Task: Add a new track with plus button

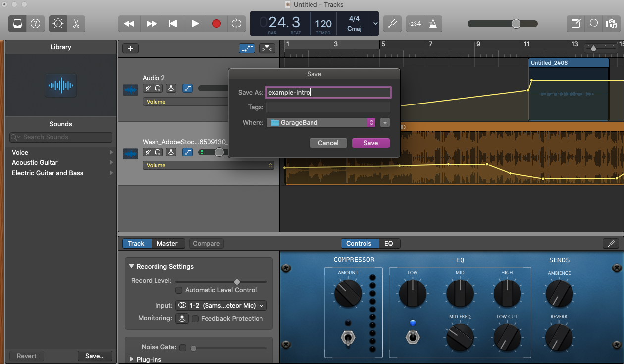Action: point(131,48)
